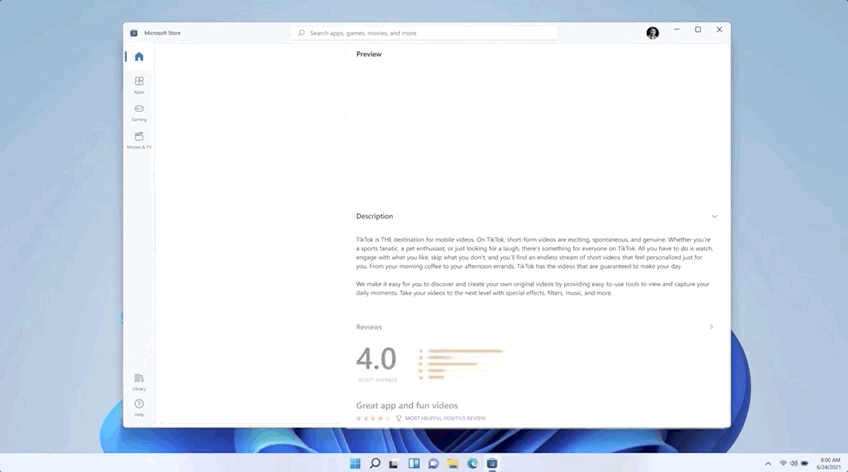
Task: Click the TikTok is THE destination paragraph
Action: click(x=534, y=252)
